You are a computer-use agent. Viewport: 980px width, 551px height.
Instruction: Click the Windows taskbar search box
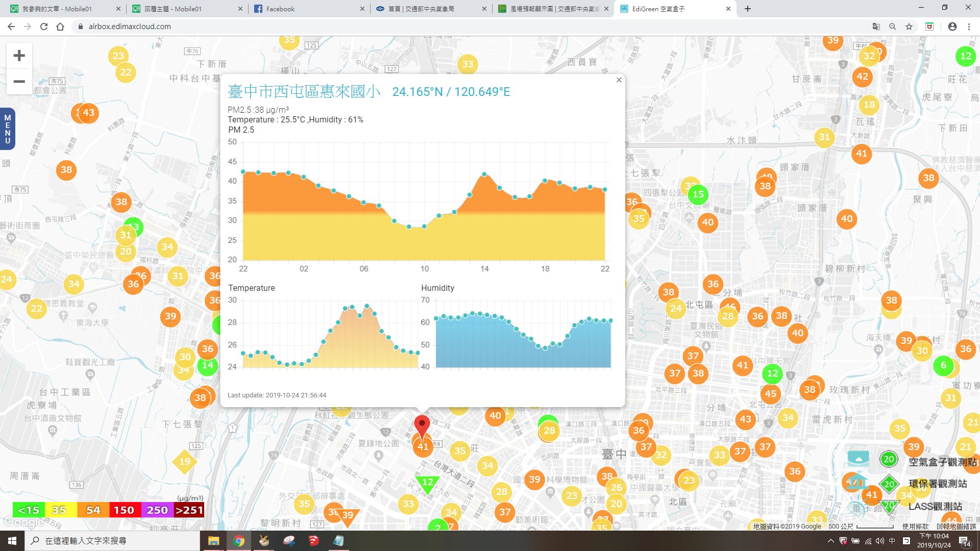(112, 541)
